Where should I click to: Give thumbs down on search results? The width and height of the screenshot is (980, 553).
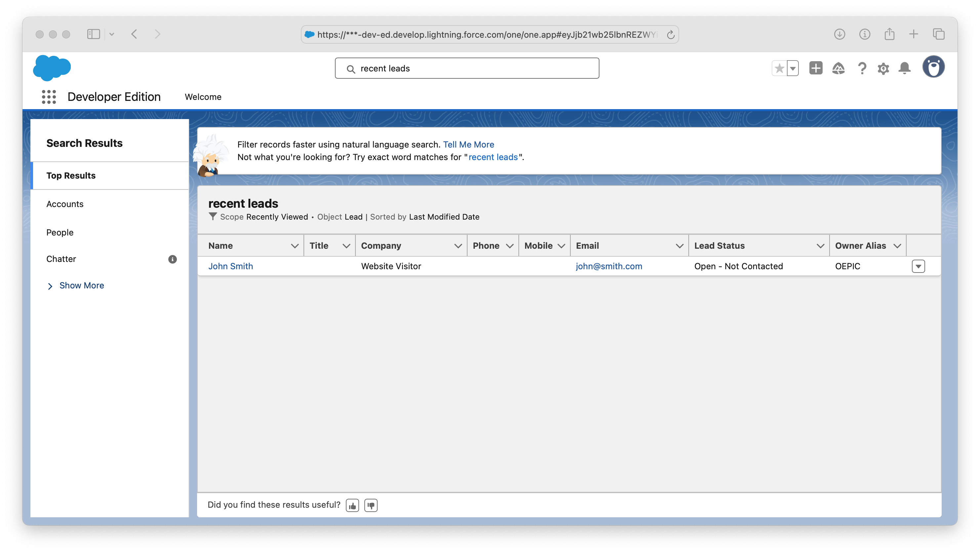(x=371, y=505)
